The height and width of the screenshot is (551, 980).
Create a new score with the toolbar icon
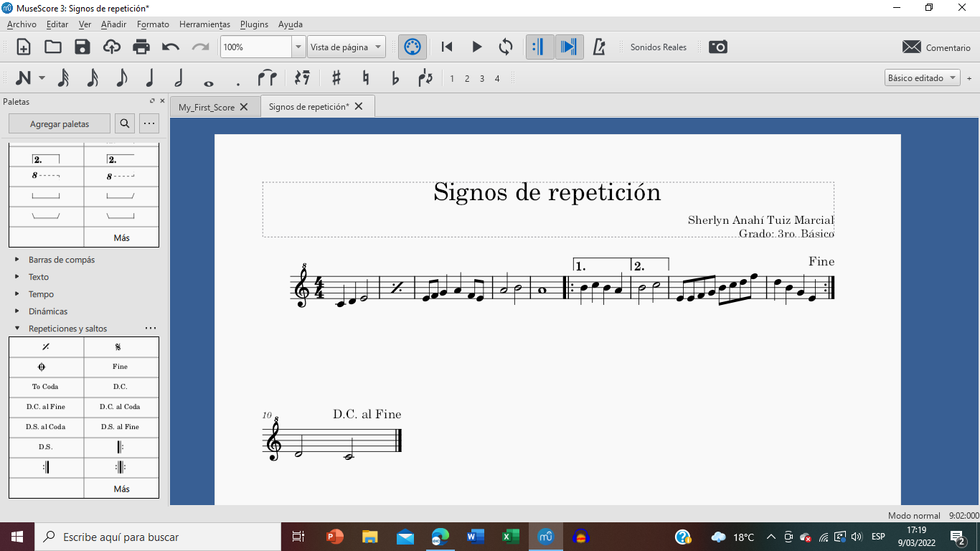tap(24, 47)
